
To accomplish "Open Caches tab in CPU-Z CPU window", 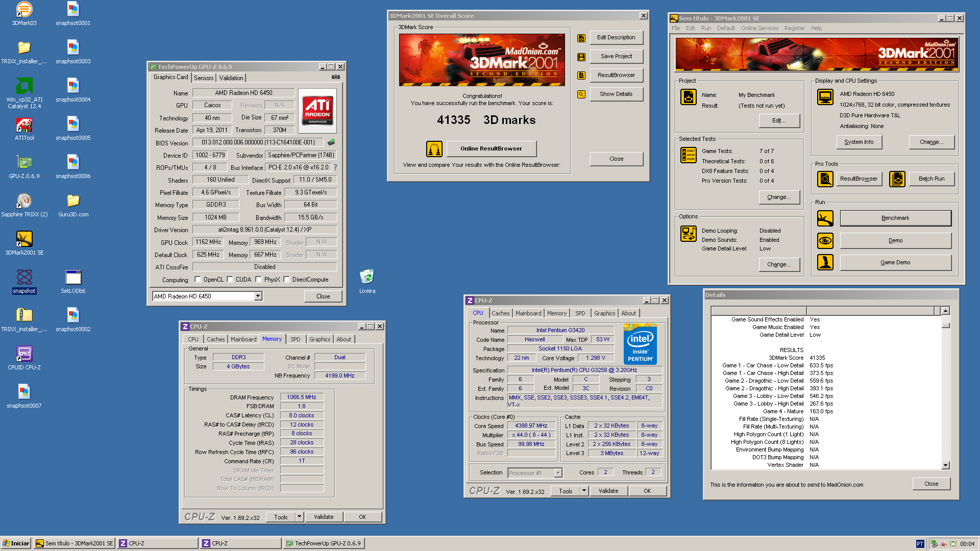I will point(501,313).
